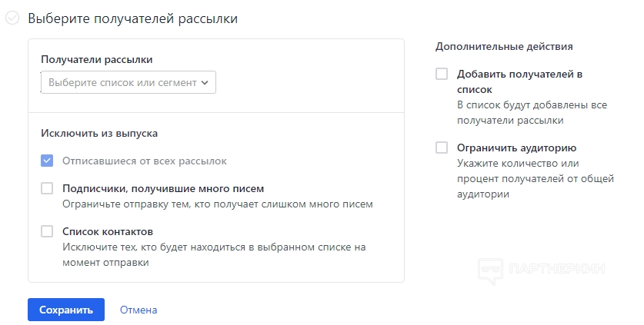
Task: Click the "Добавить получателей в список" label text
Action: click(x=519, y=81)
